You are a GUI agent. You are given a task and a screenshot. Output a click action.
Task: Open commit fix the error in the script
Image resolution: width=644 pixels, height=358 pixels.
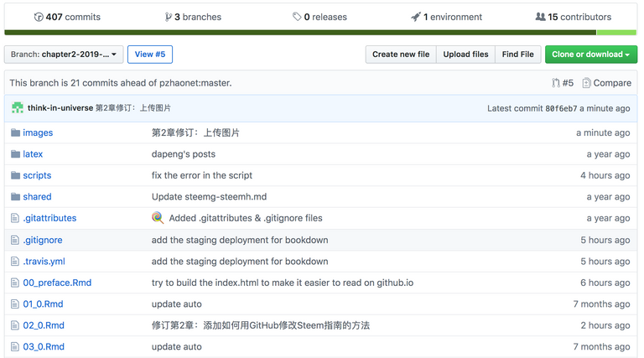click(x=201, y=175)
